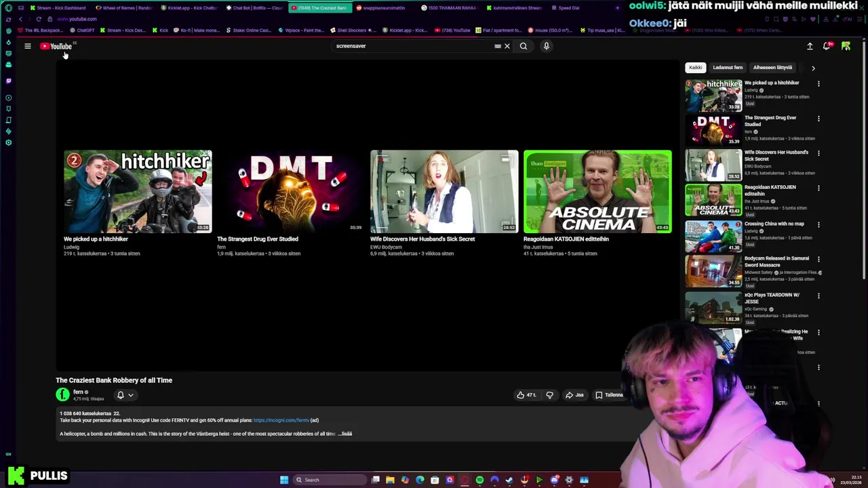Image resolution: width=868 pixels, height=488 pixels.
Task: Open Discord from the taskbar
Action: [x=554, y=480]
